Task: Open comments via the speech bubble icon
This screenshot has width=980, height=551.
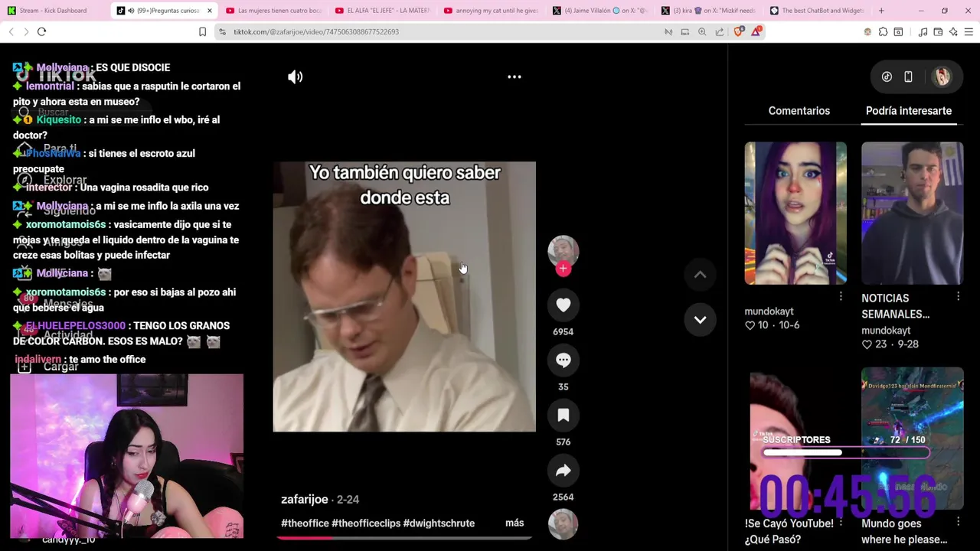Action: (563, 360)
